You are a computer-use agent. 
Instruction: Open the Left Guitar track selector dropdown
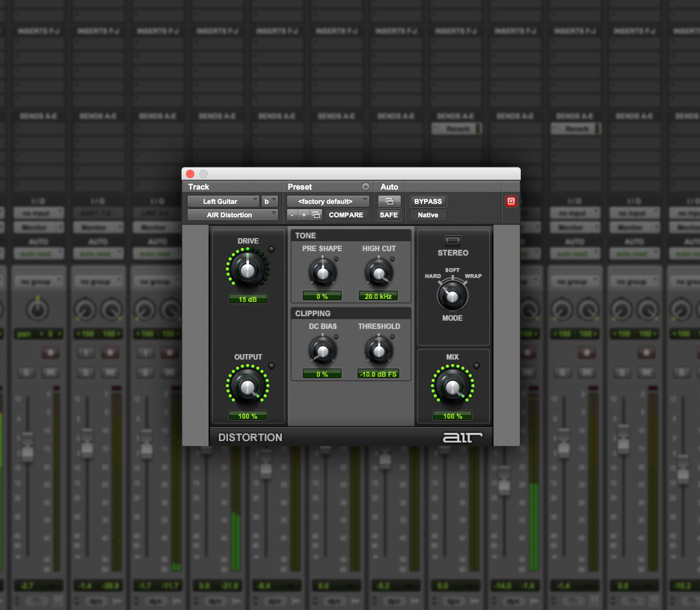[x=224, y=201]
